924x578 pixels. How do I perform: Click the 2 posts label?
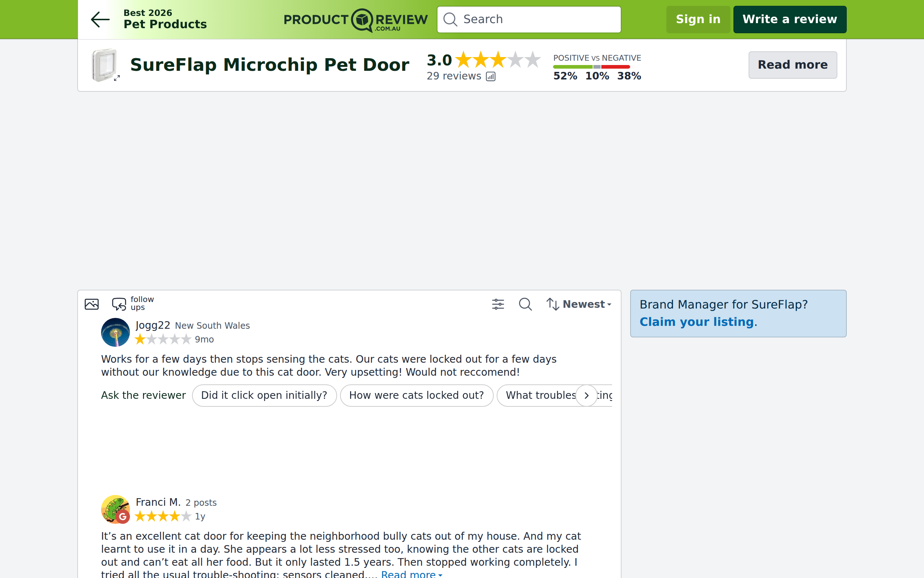(x=201, y=503)
